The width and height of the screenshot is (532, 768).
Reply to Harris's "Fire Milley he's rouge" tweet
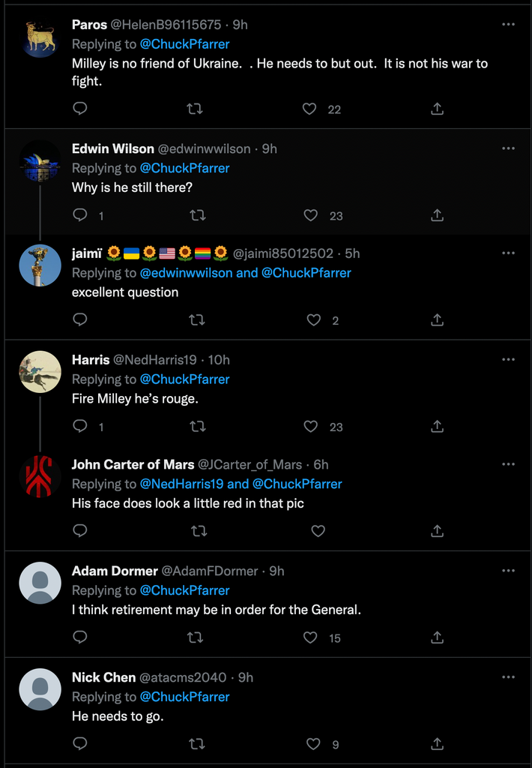coord(80,427)
